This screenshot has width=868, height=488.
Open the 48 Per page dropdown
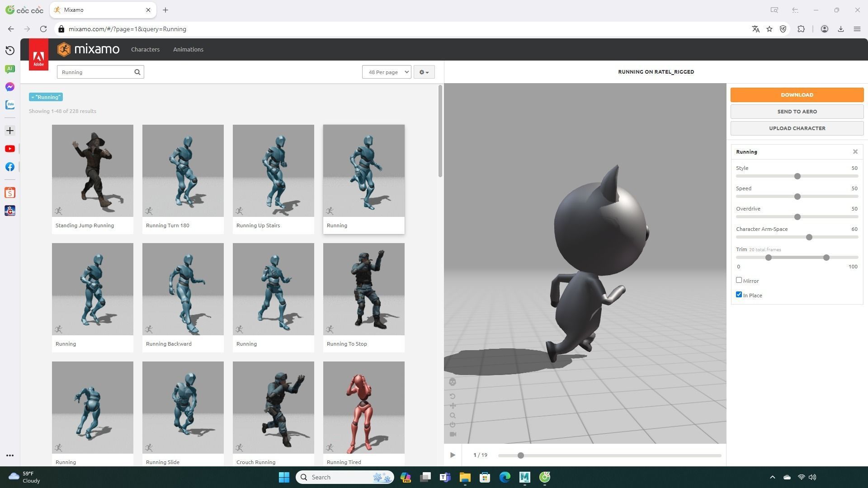[387, 72]
